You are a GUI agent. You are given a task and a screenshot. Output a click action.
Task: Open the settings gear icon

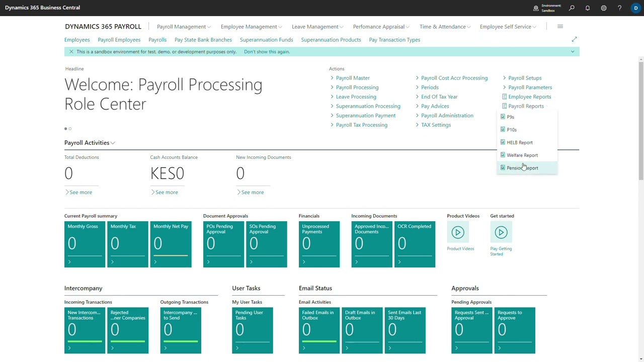coord(604,8)
